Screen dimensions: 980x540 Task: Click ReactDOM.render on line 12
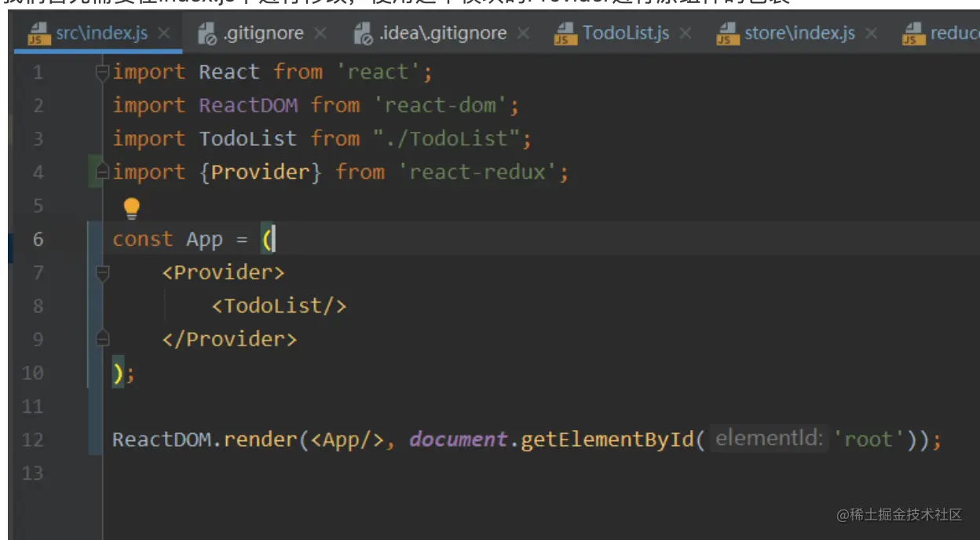click(205, 439)
